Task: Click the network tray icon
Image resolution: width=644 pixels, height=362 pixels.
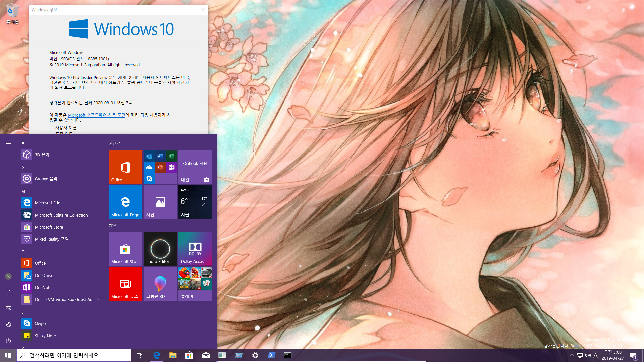Action: [x=580, y=355]
